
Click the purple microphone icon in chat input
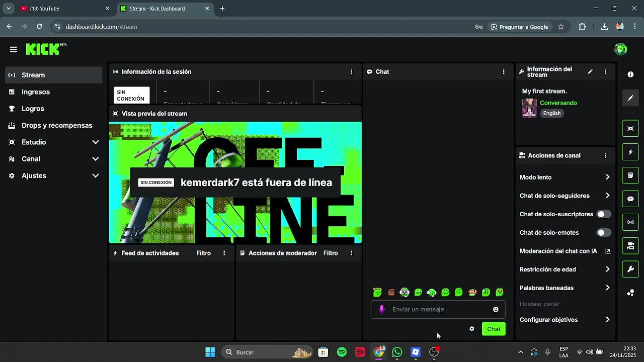coord(382,309)
